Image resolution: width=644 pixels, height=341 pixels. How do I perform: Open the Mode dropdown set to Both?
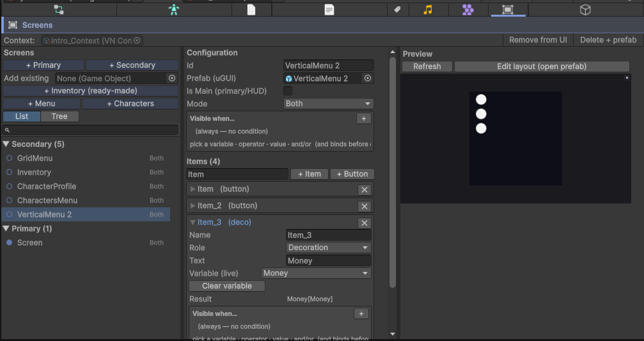point(328,104)
